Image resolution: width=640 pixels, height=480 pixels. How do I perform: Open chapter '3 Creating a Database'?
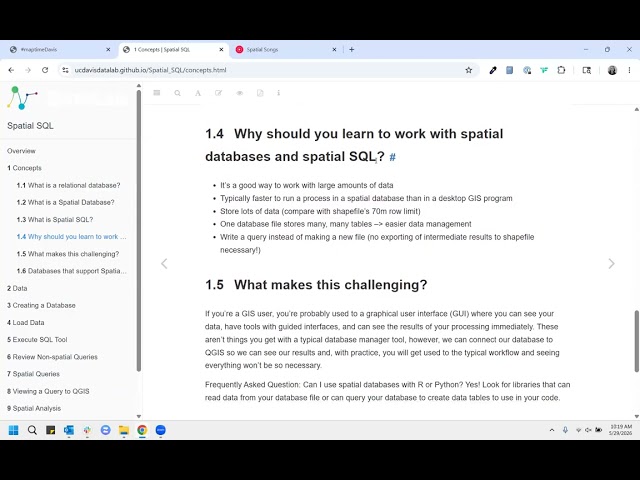click(41, 305)
